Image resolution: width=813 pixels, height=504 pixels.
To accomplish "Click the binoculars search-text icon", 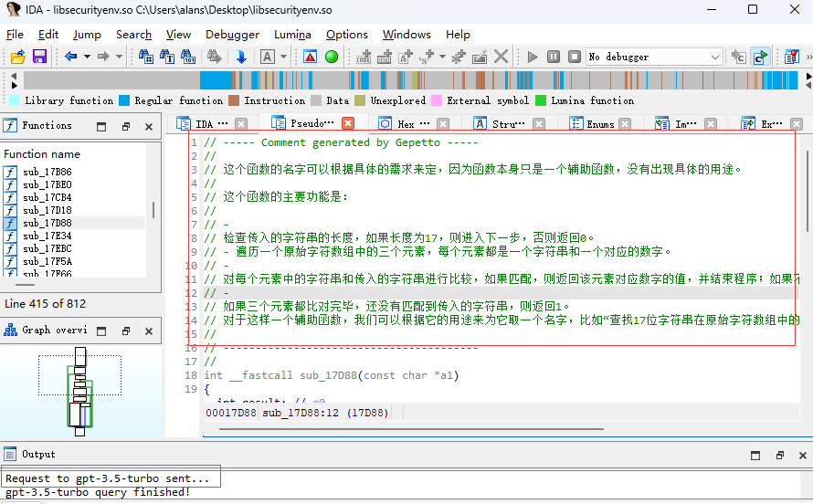I will (167, 57).
